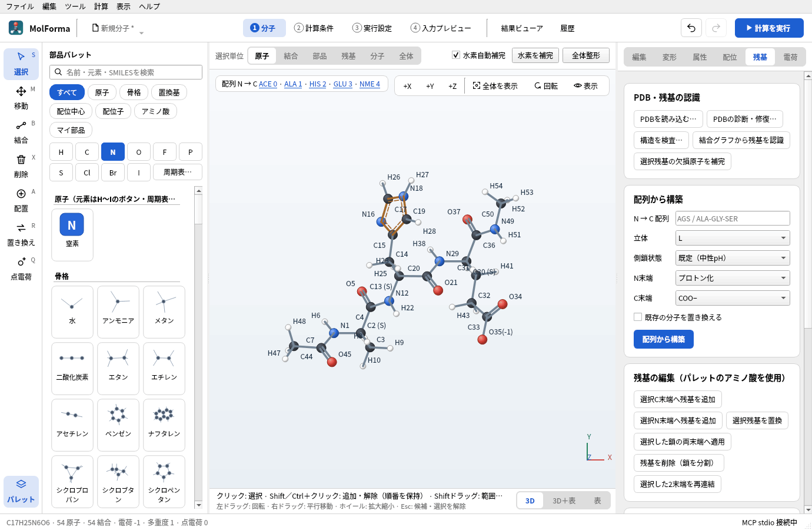Click 全体を表示 fit-view button

tap(495, 86)
